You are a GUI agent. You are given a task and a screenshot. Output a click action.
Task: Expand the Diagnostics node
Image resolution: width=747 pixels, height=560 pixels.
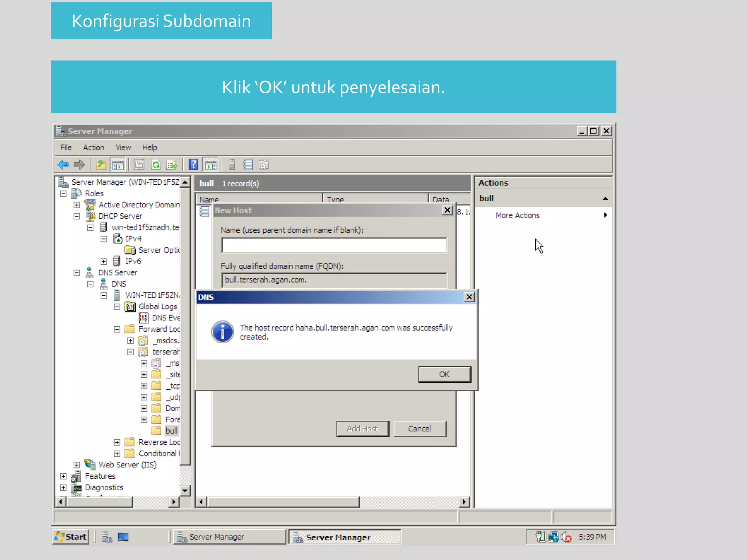[x=63, y=487]
